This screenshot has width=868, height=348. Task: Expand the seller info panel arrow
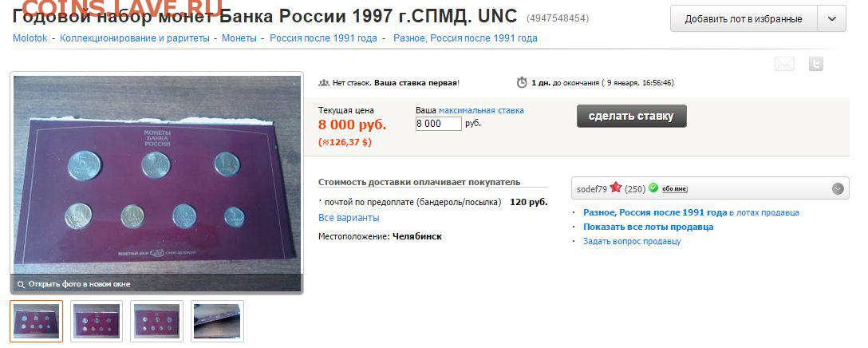(x=838, y=188)
